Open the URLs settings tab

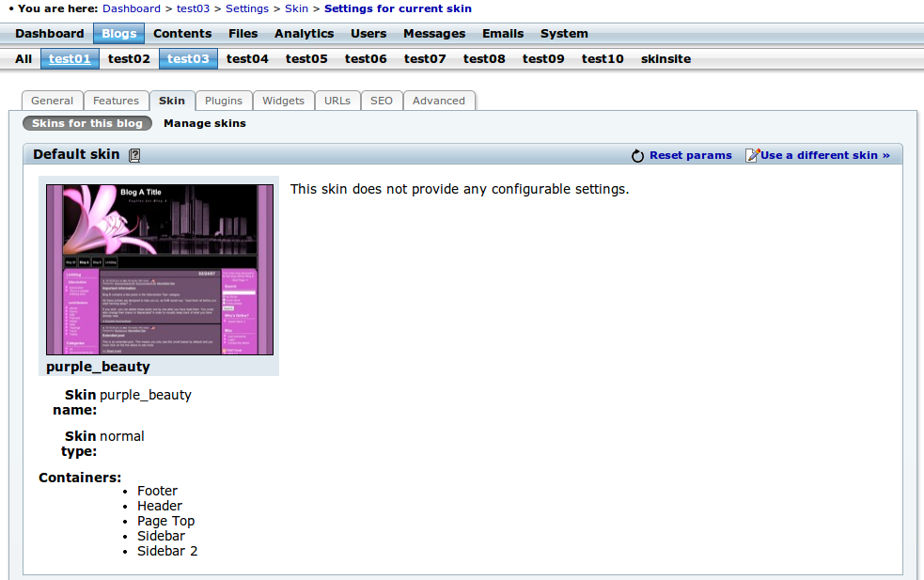[337, 101]
